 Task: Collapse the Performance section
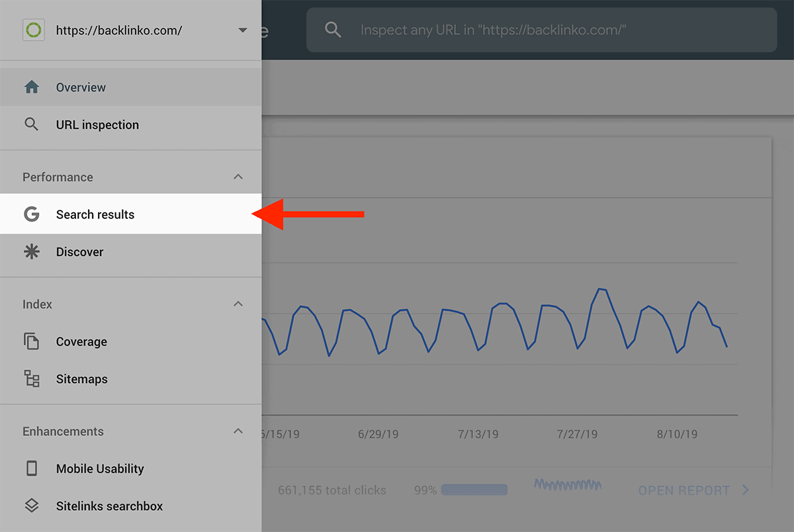[x=238, y=177]
